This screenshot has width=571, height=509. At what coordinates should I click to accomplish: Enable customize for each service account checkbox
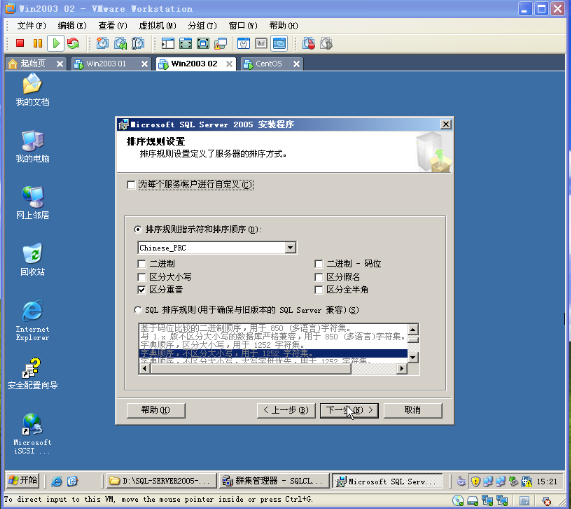[131, 185]
